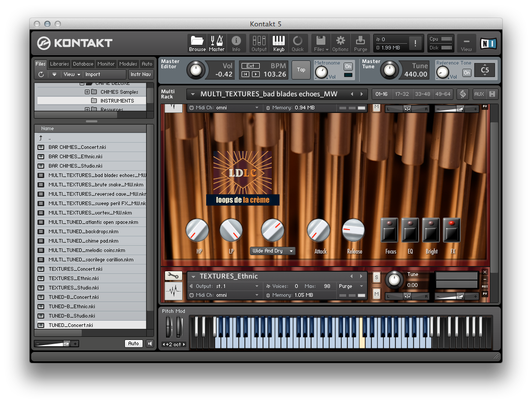The image size is (532, 404).
Task: Click the waveform icon under the wrench
Action: 173,291
